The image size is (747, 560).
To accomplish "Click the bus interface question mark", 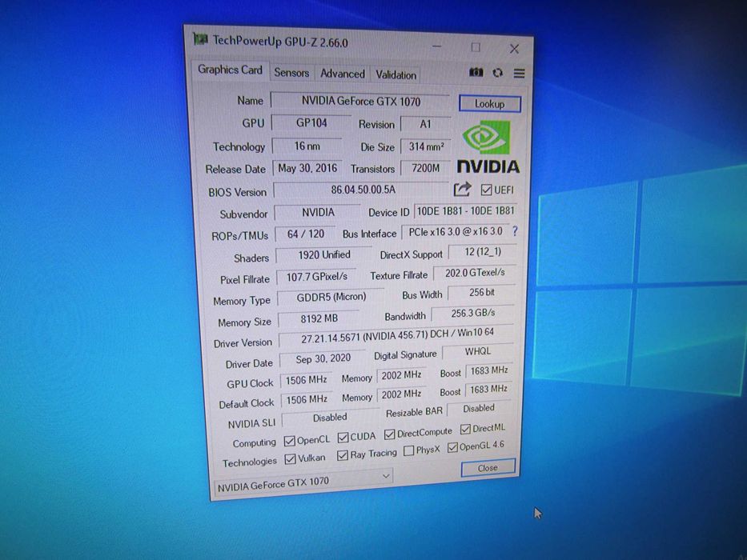I will tap(515, 231).
